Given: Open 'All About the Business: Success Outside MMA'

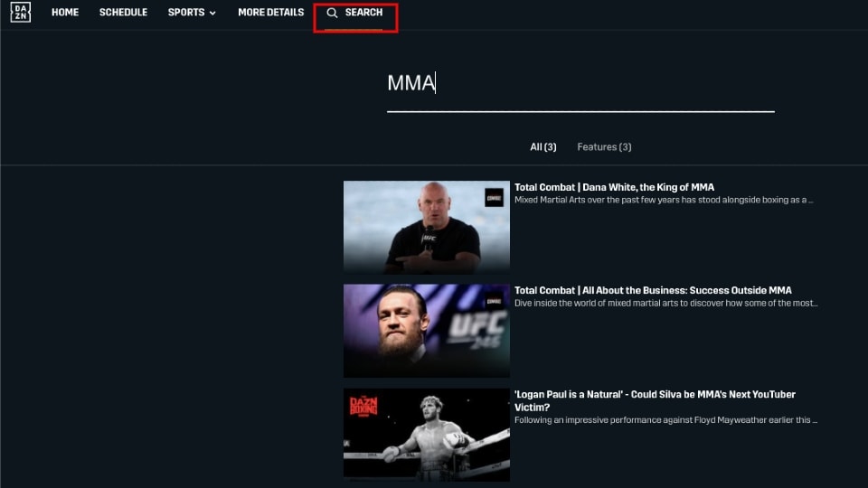Looking at the screenshot, I should [x=653, y=290].
